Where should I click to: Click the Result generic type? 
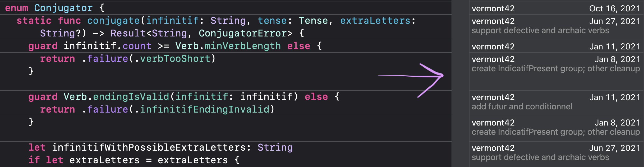(x=128, y=33)
